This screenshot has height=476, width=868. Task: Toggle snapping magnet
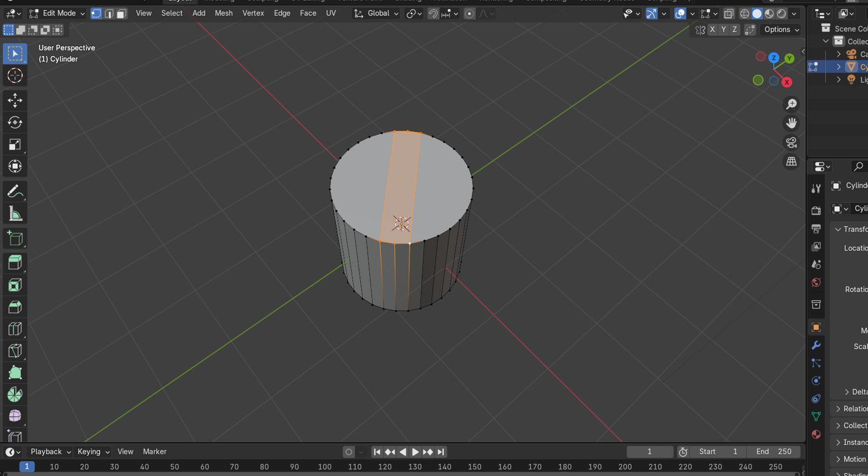433,13
